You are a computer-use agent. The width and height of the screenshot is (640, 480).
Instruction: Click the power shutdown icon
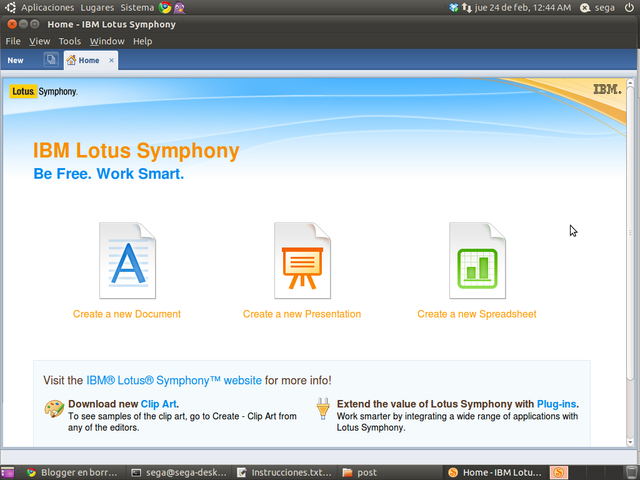629,7
